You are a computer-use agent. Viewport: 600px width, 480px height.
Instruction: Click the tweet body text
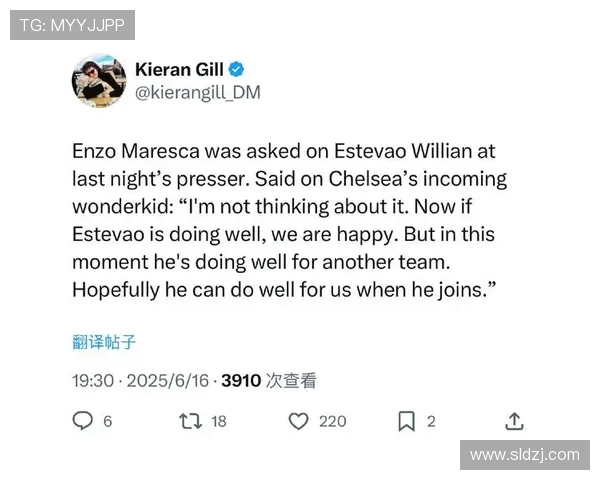[x=290, y=220]
